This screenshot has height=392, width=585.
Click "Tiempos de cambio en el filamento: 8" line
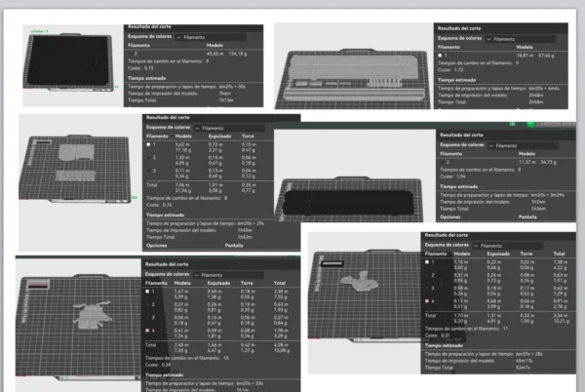click(187, 198)
